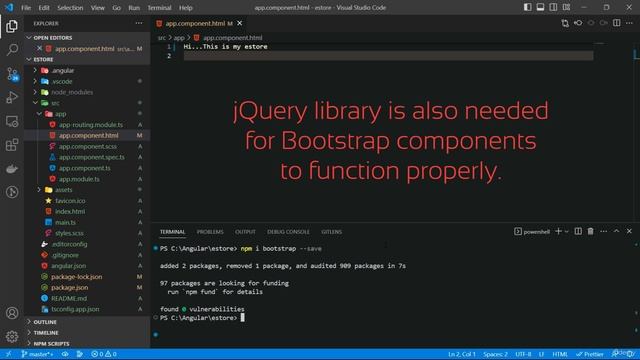Open angular.json in file tree

click(69, 266)
